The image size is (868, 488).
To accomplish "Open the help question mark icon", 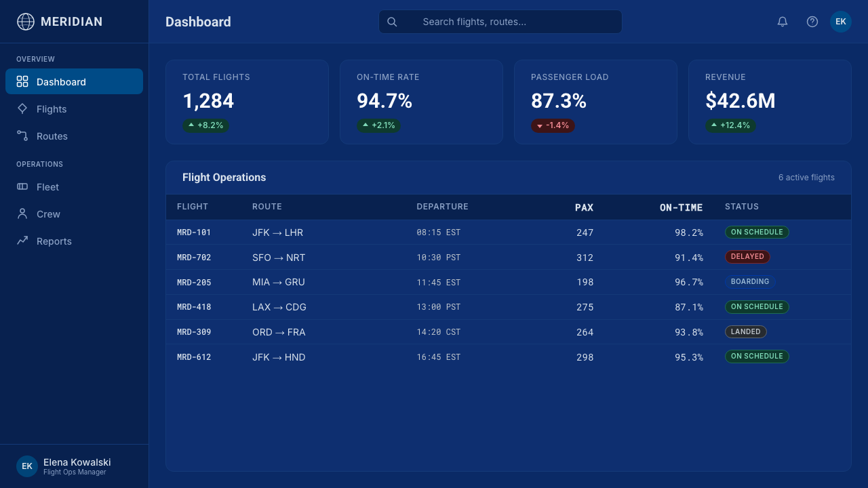I will (812, 22).
